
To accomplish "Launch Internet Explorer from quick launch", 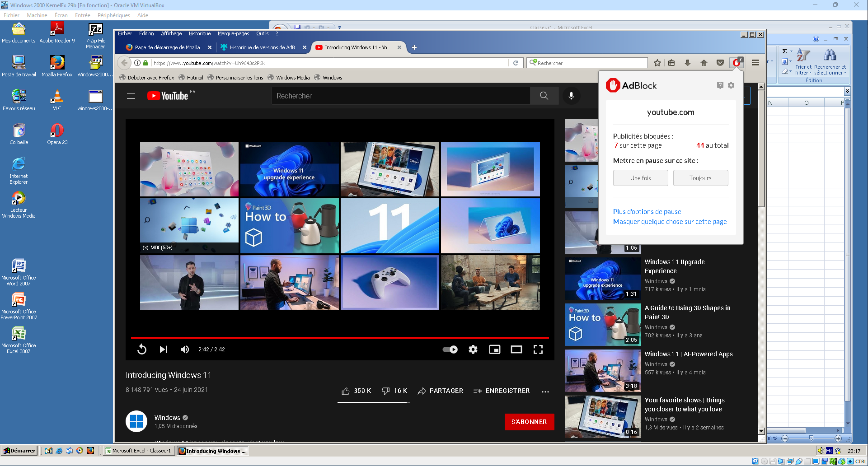I will [59, 451].
